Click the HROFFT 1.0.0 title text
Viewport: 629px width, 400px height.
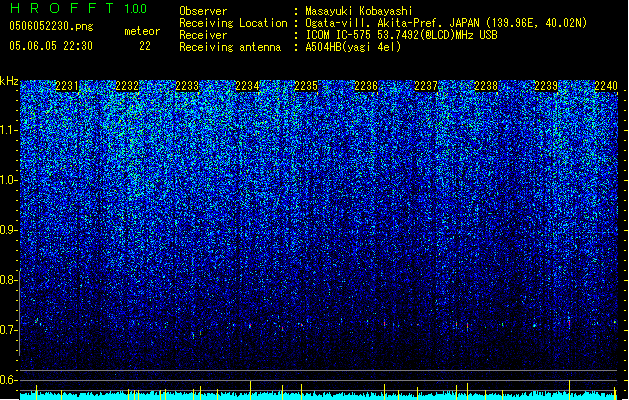coord(78,8)
